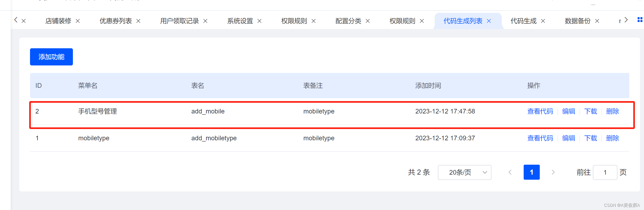View code for 手机型号管理 row

[540, 111]
